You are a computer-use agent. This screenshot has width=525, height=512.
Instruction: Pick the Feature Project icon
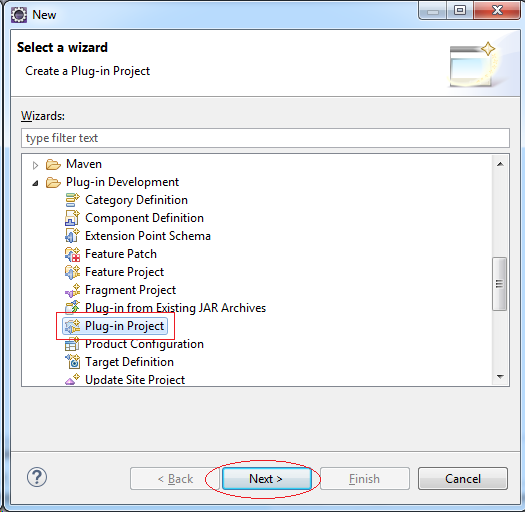pyautogui.click(x=72, y=272)
